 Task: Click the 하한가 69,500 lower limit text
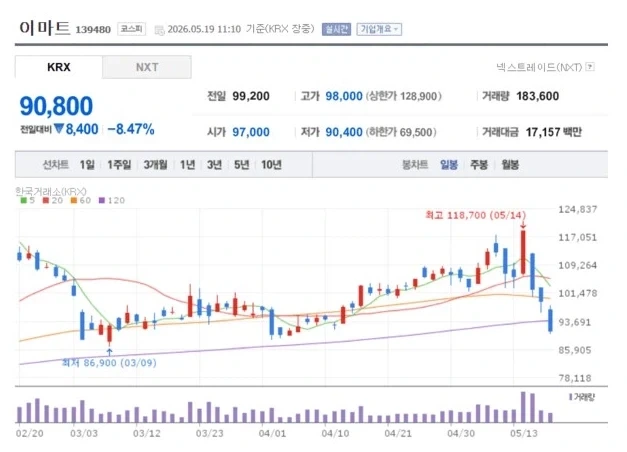[401, 132]
